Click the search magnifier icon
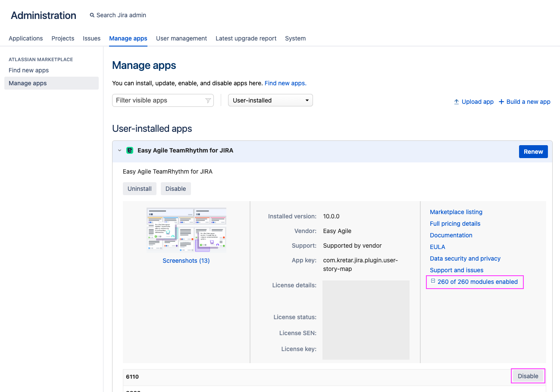Viewport: 560px width, 392px height. 92,15
